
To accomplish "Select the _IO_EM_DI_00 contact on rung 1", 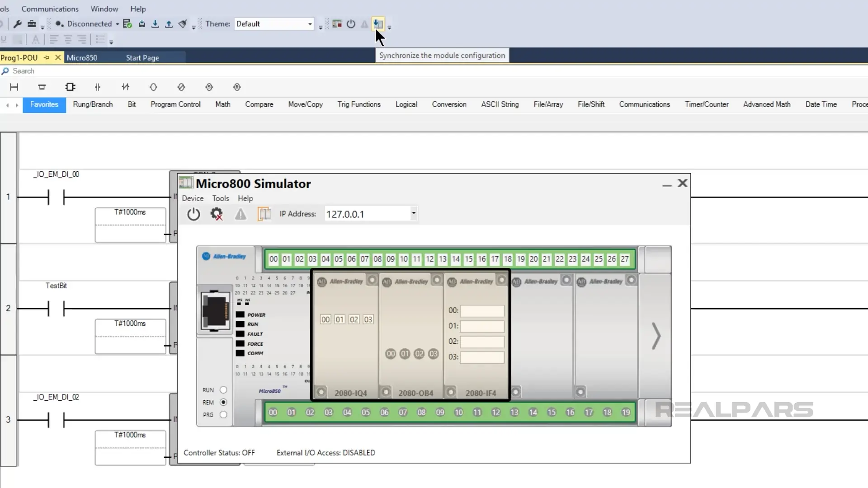I will click(x=56, y=197).
